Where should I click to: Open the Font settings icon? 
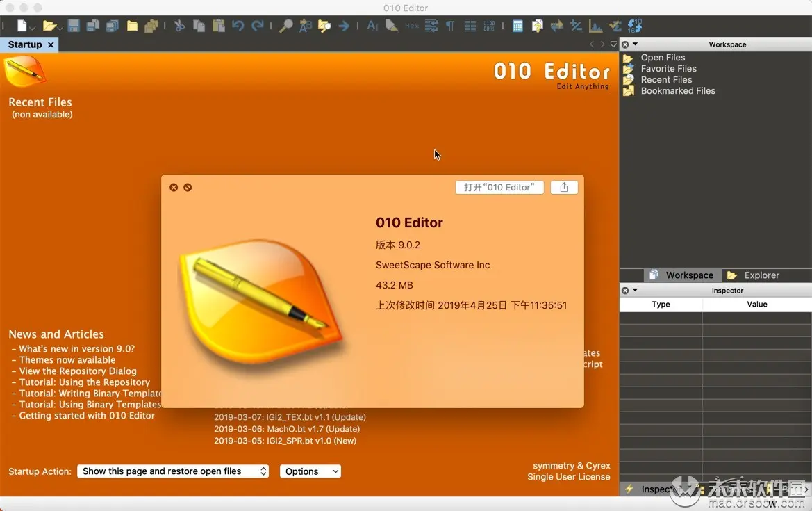tap(372, 26)
